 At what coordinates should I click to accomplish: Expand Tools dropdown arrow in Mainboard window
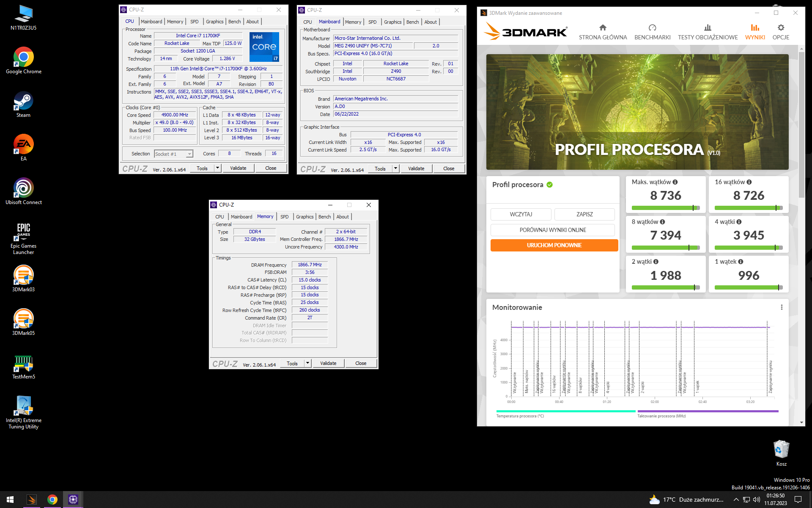coord(395,168)
